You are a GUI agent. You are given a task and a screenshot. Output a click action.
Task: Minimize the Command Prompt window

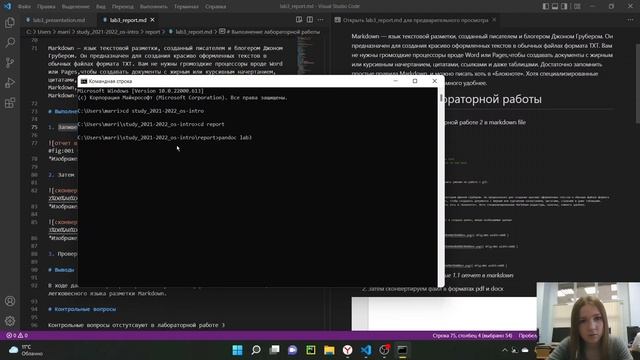click(x=395, y=81)
